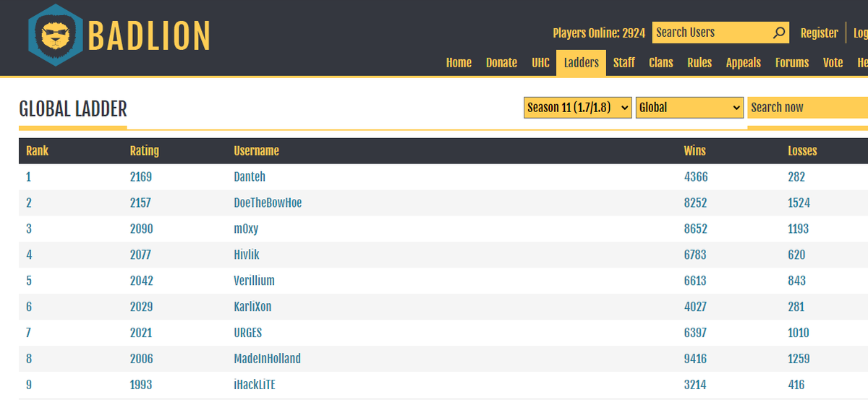This screenshot has height=400, width=868.
Task: Click losses value 1010
Action: point(799,333)
